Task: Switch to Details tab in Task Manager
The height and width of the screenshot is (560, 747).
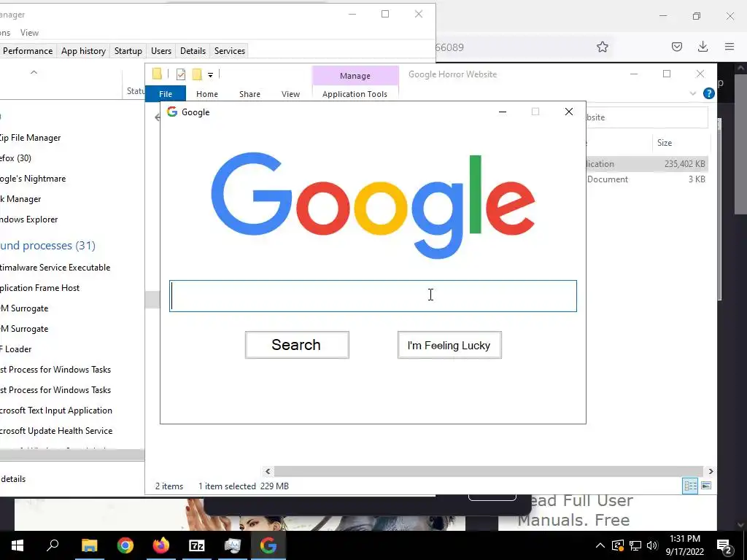Action: point(193,51)
